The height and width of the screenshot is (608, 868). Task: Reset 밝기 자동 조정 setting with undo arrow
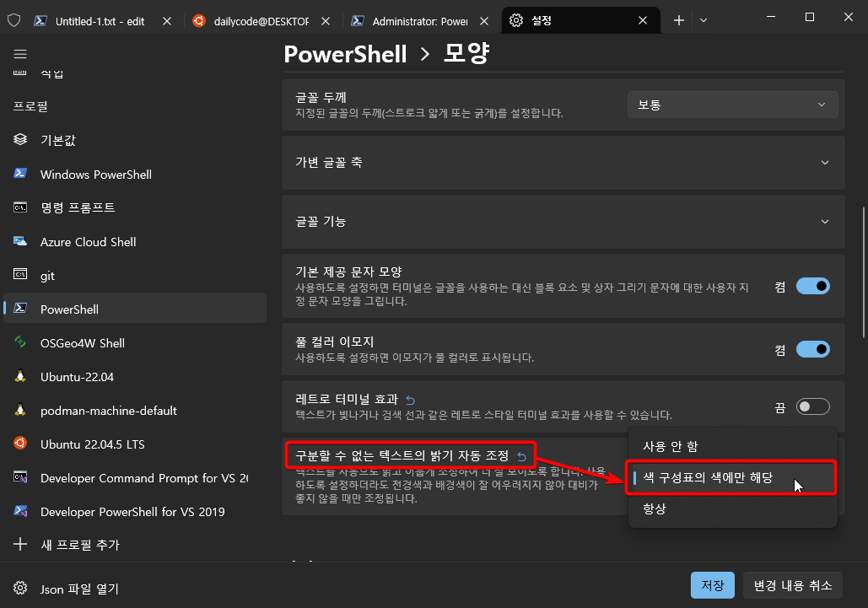[521, 456]
